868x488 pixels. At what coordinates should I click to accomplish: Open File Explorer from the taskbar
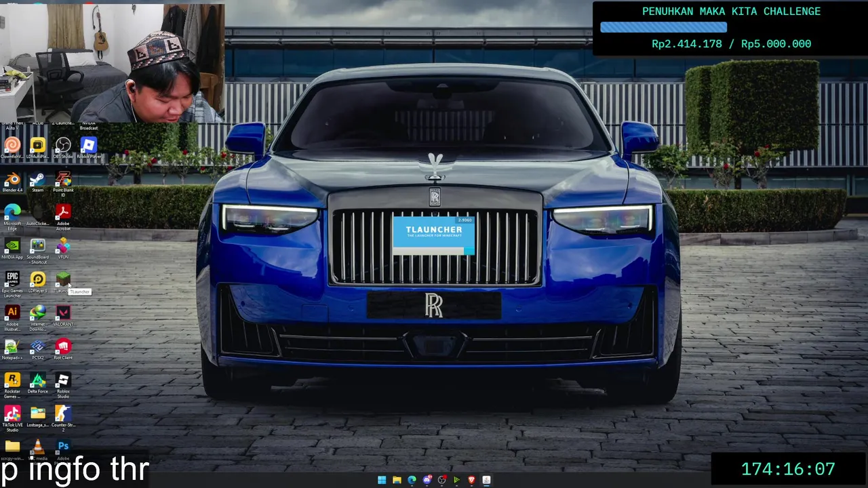pos(397,480)
